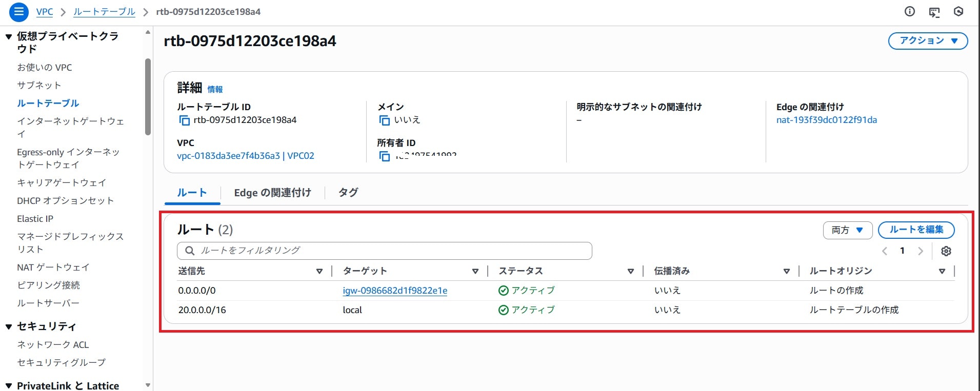Open CloudShell icon in the top bar
Screen dimensions: 980x391
934,12
